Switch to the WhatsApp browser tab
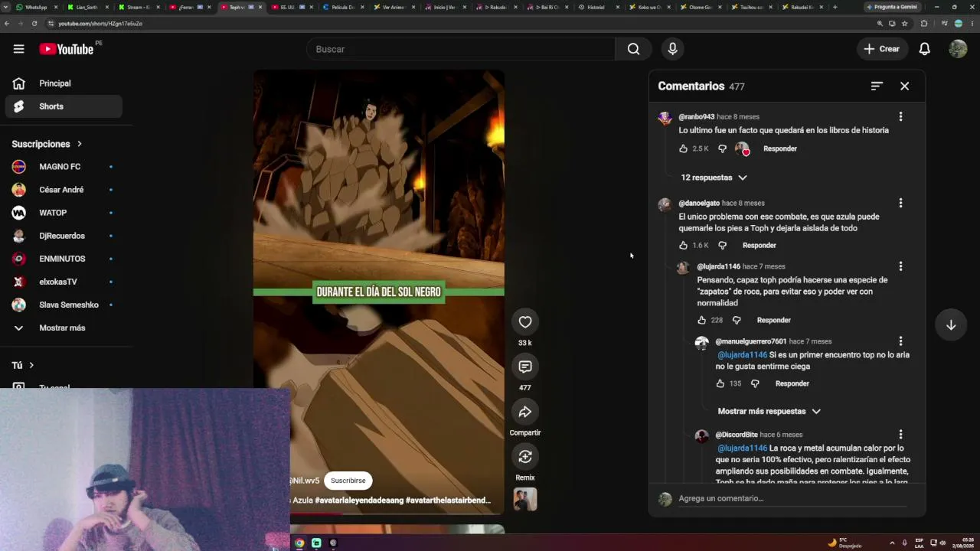This screenshot has height=551, width=980. point(36,7)
